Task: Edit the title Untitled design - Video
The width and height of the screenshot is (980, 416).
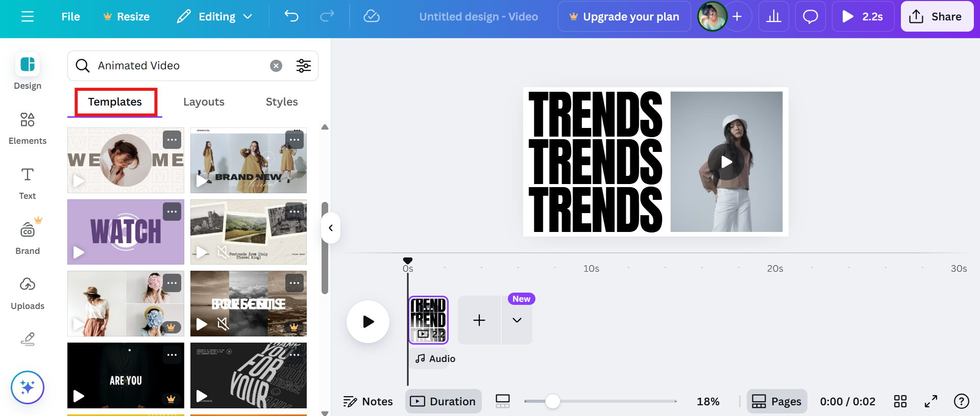Action: coord(479,17)
